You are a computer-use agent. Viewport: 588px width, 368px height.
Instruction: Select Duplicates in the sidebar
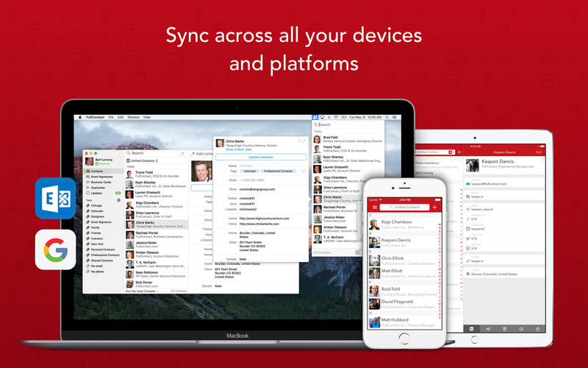(103, 188)
